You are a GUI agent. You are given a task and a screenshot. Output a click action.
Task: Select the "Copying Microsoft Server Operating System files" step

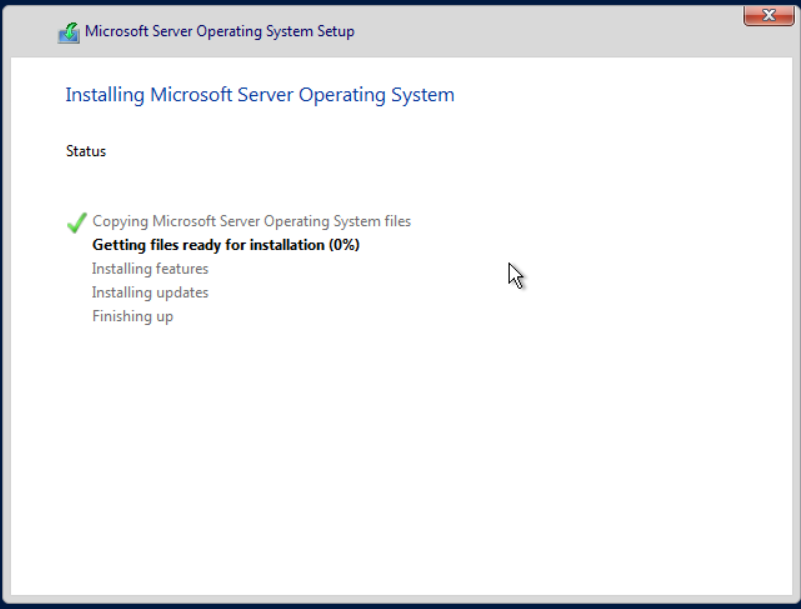pyautogui.click(x=251, y=221)
